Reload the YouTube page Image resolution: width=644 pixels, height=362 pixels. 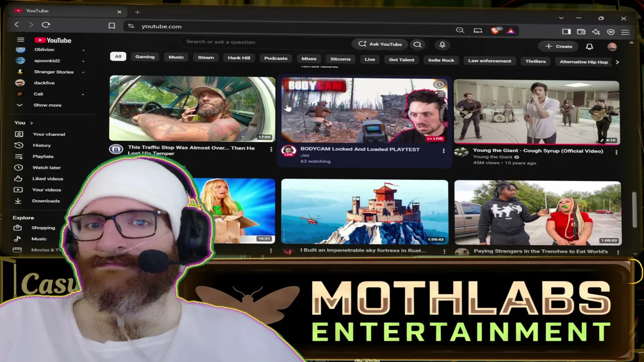pos(46,25)
